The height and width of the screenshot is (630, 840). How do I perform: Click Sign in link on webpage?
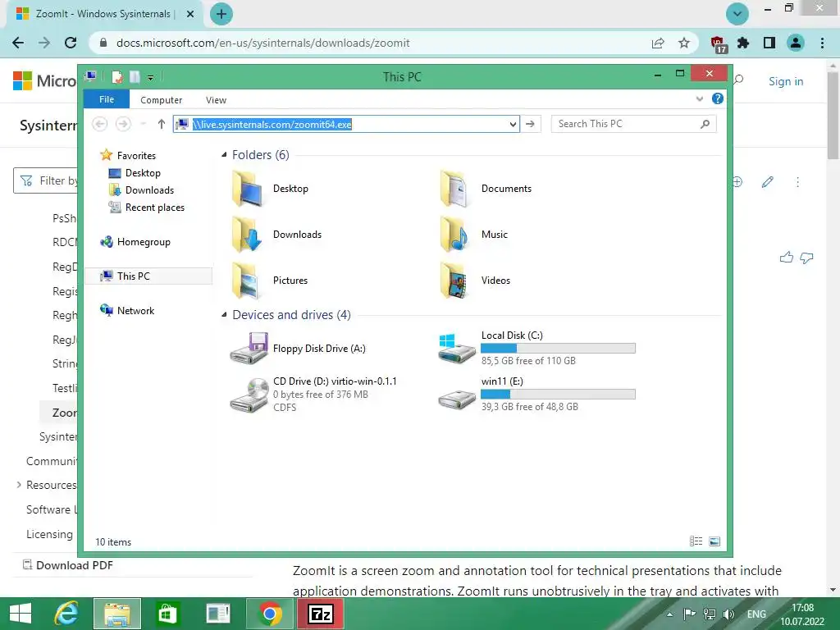pos(786,81)
